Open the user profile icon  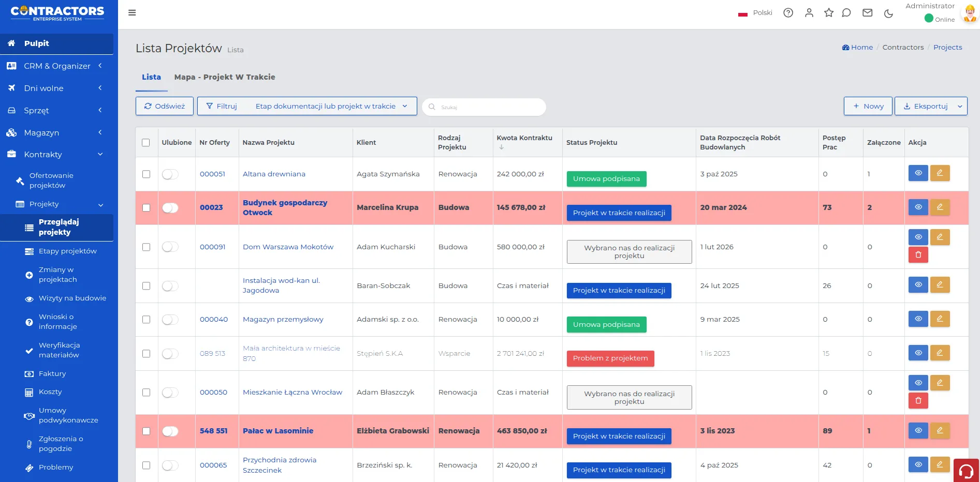(809, 13)
